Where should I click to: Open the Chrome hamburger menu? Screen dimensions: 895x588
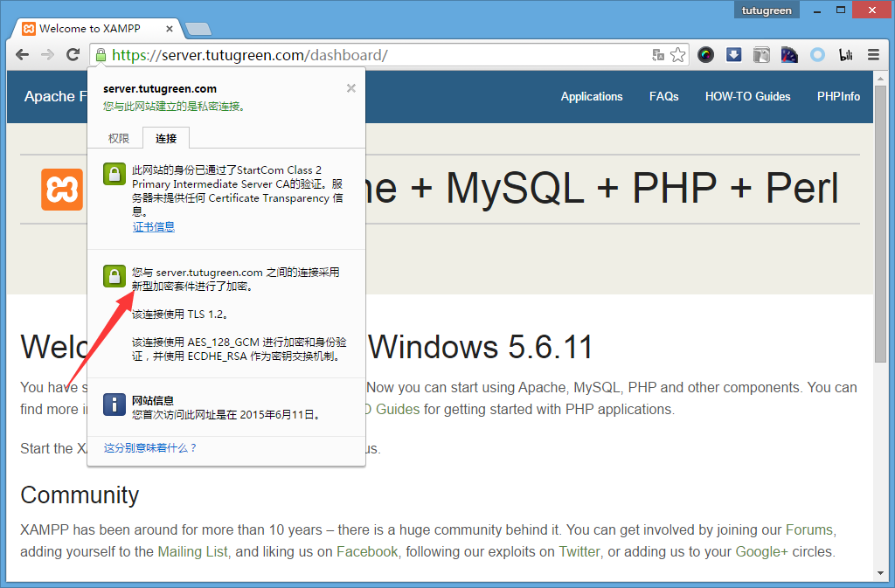(x=873, y=55)
